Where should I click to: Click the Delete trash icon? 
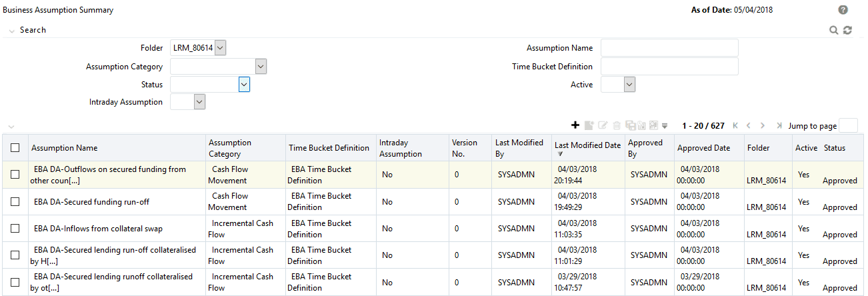coord(617,126)
